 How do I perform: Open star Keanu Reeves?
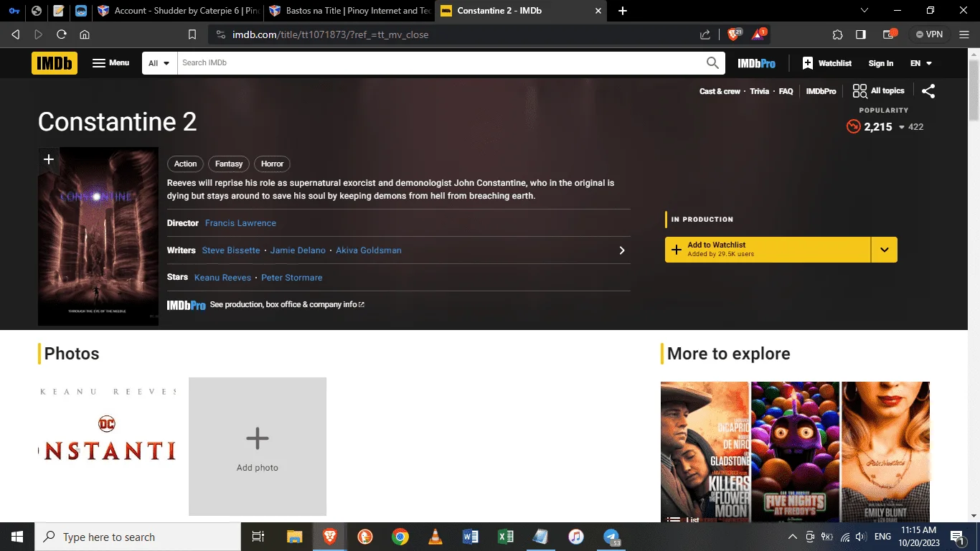click(223, 278)
